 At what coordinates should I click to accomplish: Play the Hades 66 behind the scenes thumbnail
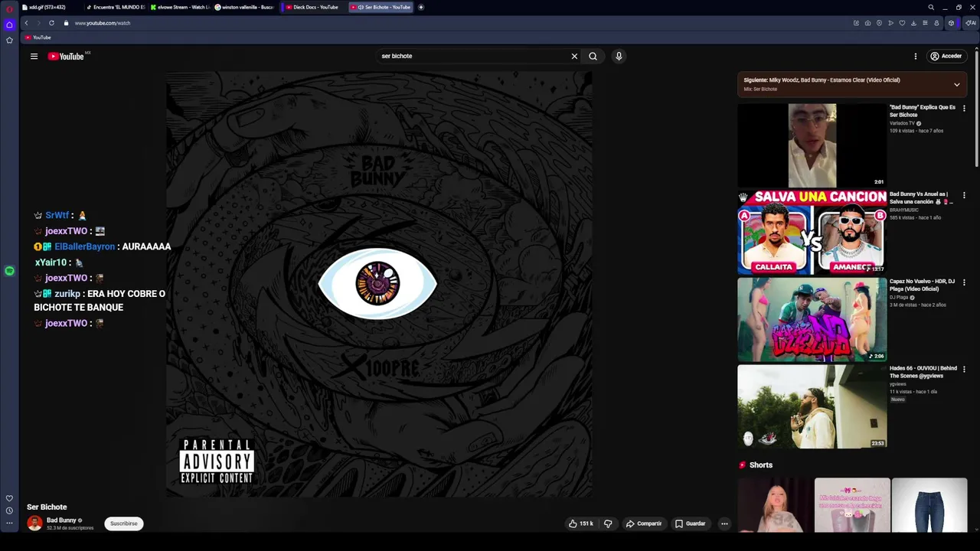(x=812, y=406)
